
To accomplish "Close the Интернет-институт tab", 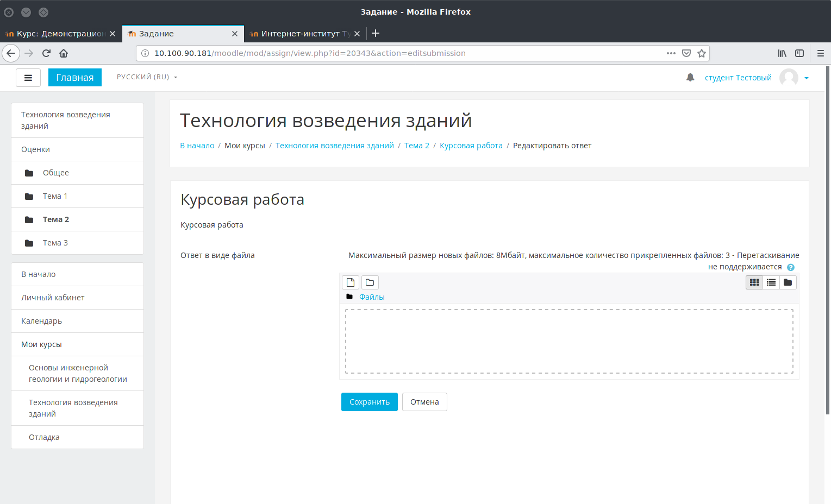I will (x=357, y=34).
